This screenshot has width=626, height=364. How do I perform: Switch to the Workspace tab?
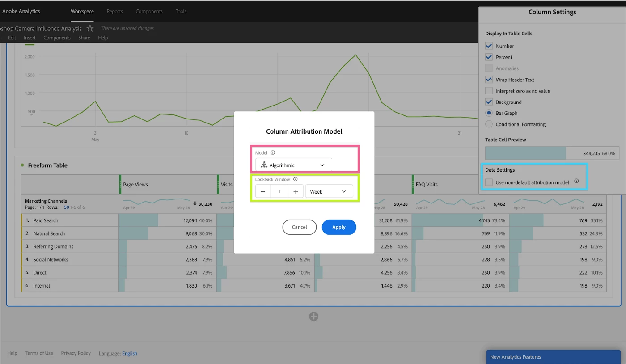pos(82,11)
